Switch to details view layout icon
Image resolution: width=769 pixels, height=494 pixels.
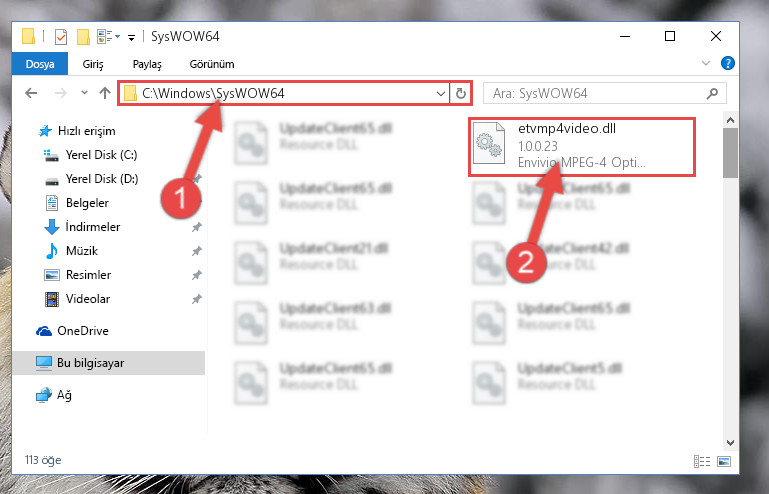pos(702,461)
